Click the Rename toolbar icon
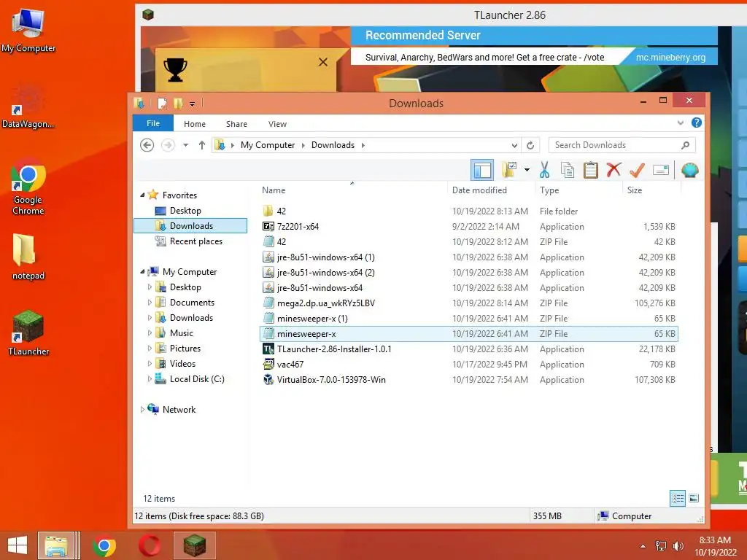Screen dimensions: 747x560 click(661, 170)
